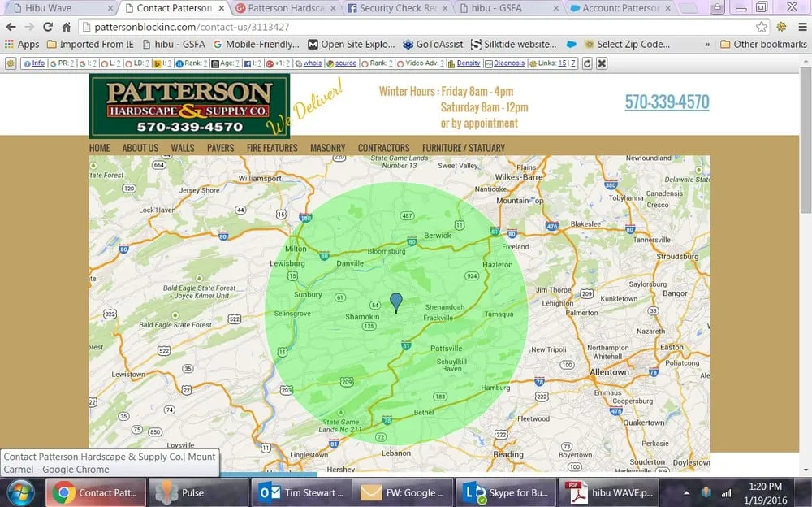The image size is (812, 507).
Task: Click the 570-339-4570 phone link
Action: pyautogui.click(x=667, y=102)
